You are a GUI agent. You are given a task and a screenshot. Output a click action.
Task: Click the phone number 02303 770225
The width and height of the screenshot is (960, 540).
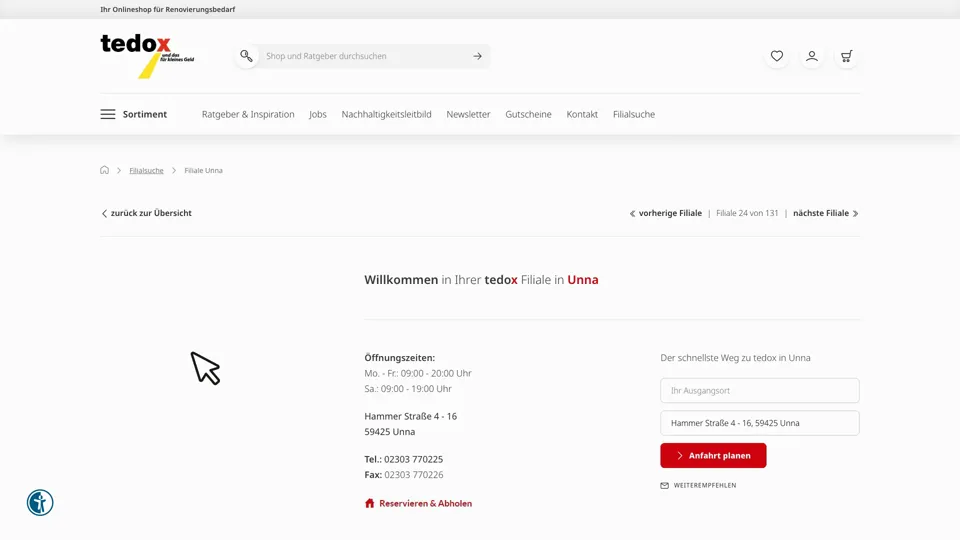pos(413,459)
